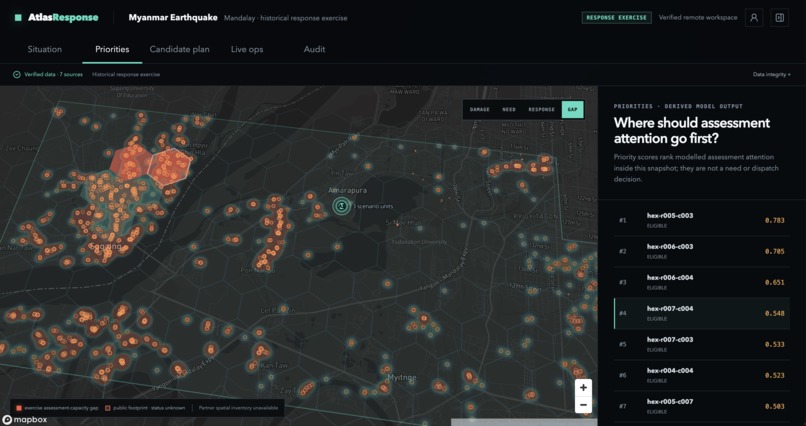Viewport: 806px width, 426px height.
Task: Select priority row hex-r005-c007
Action: click(x=702, y=406)
